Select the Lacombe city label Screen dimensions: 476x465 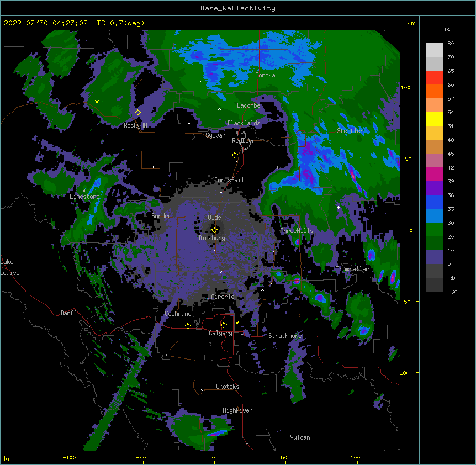248,105
